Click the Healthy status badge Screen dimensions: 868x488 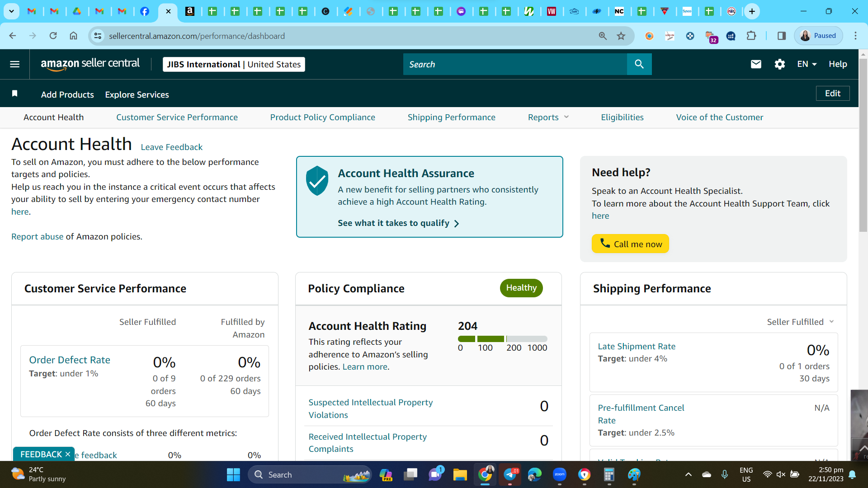521,288
